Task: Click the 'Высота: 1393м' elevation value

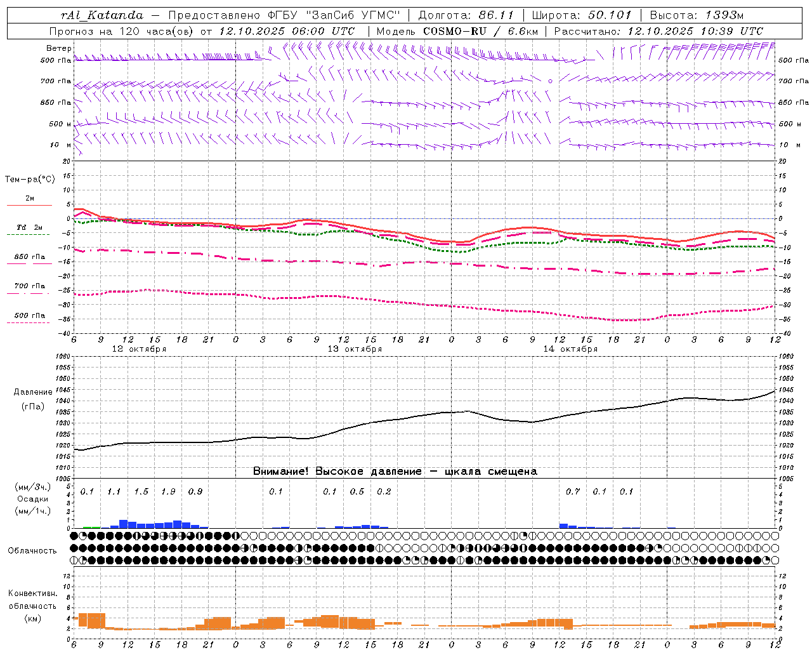Action: coord(697,15)
